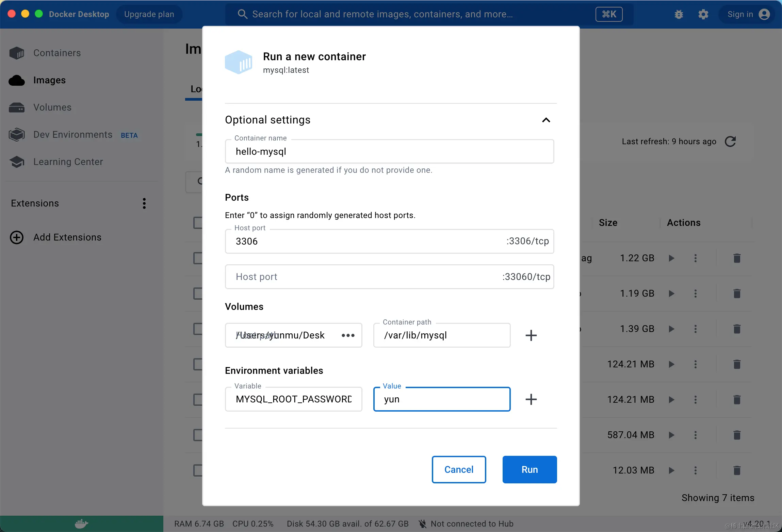
Task: Click the Add Extensions plus icon
Action: pos(17,237)
